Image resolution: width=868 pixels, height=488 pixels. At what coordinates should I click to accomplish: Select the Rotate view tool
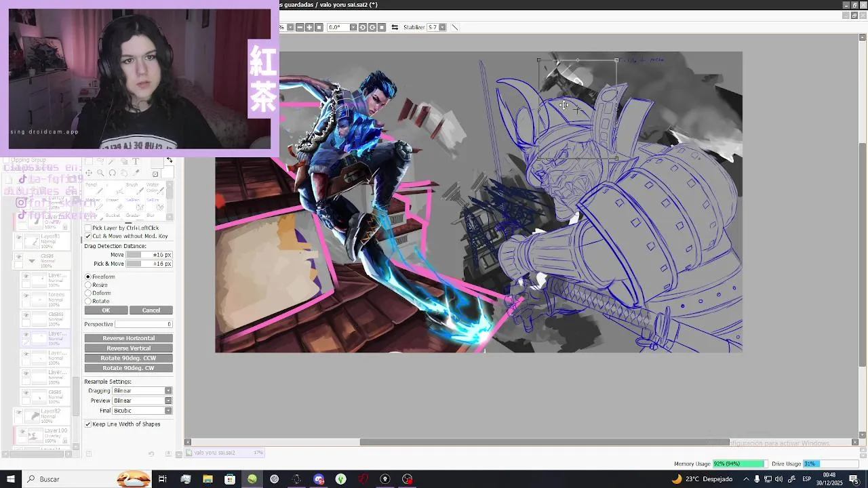point(113,173)
